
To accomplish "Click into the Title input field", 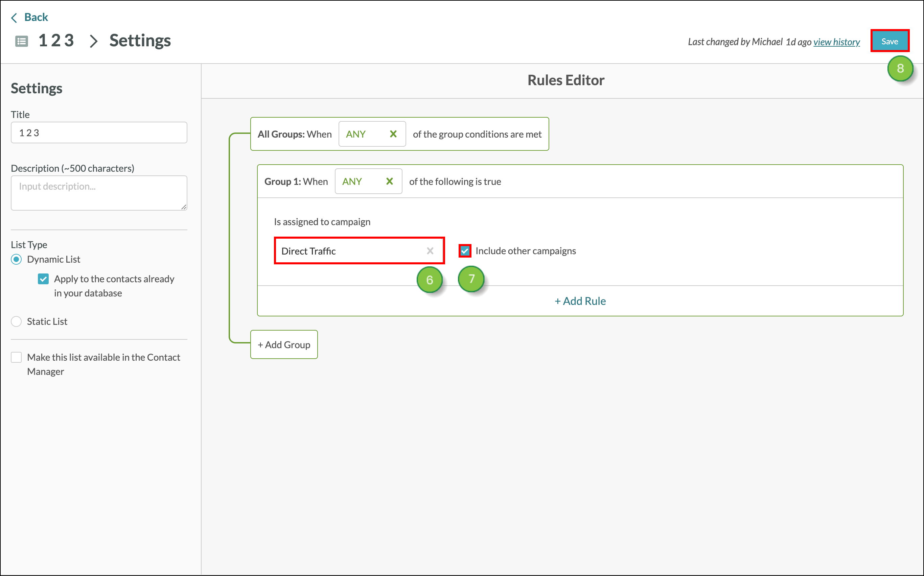I will (99, 133).
